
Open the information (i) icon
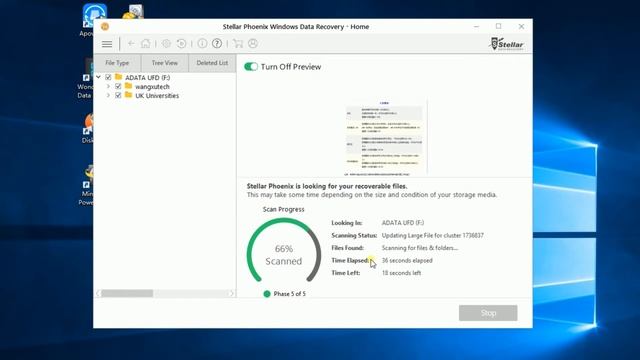pyautogui.click(x=202, y=43)
